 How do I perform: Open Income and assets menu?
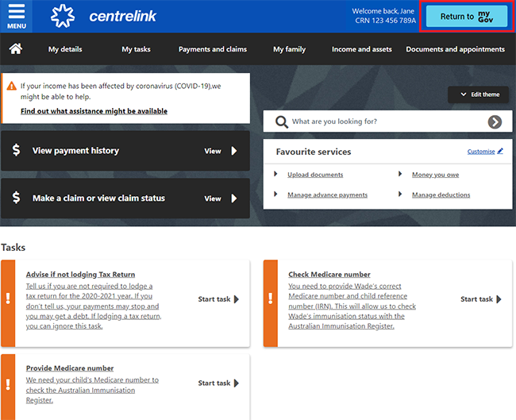pos(362,49)
